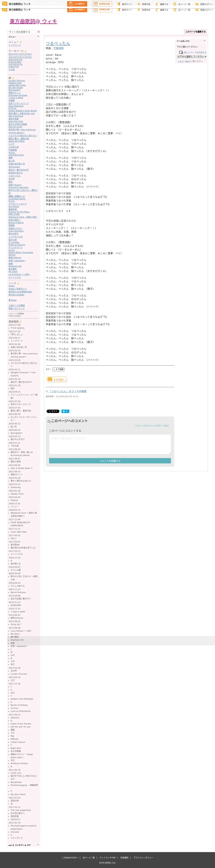Click つるぺったん page heading link
This screenshot has height=868, width=215.
[x=58, y=43]
